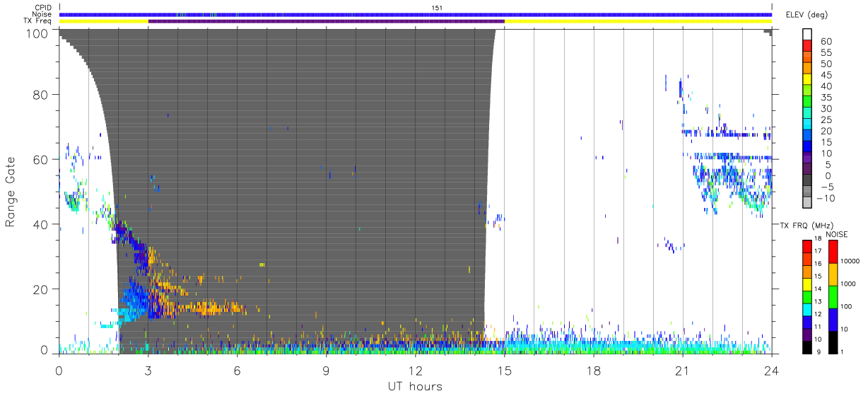Click the purple section of the TX Freq strip
The width and height of the screenshot is (868, 401).
point(327,21)
